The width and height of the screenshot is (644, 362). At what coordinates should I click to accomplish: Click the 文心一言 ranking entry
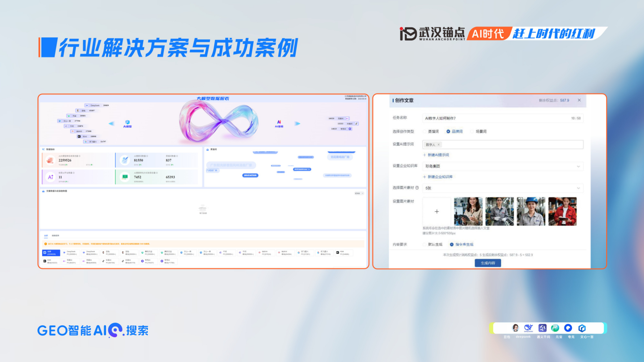point(69,121)
